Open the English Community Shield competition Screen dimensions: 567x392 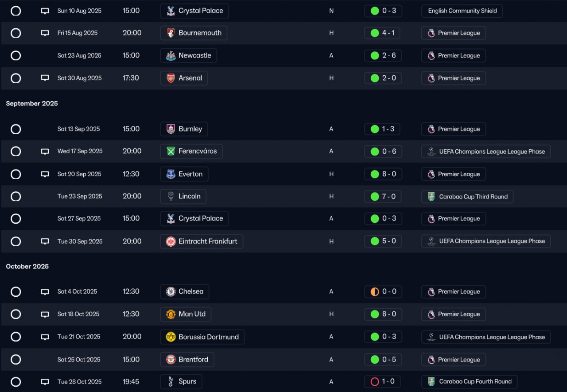pos(462,11)
